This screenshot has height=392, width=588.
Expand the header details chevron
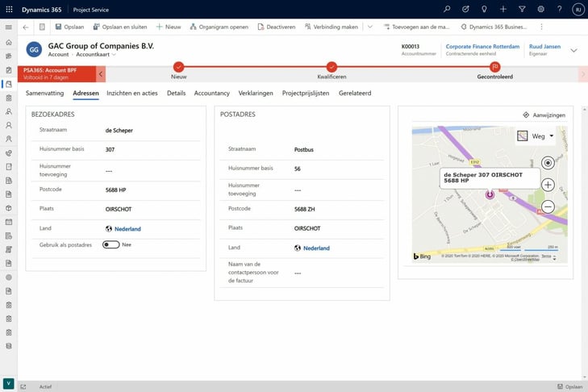573,50
